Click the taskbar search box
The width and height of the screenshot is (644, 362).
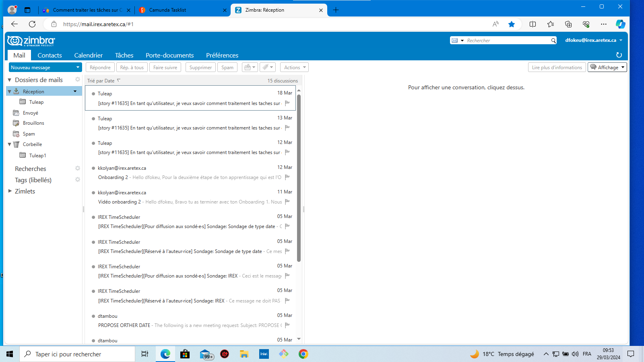pos(77,354)
